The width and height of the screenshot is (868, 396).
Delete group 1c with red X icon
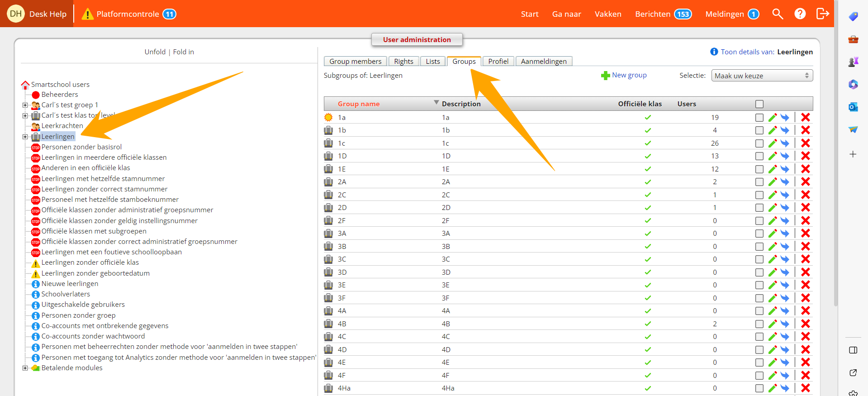805,143
